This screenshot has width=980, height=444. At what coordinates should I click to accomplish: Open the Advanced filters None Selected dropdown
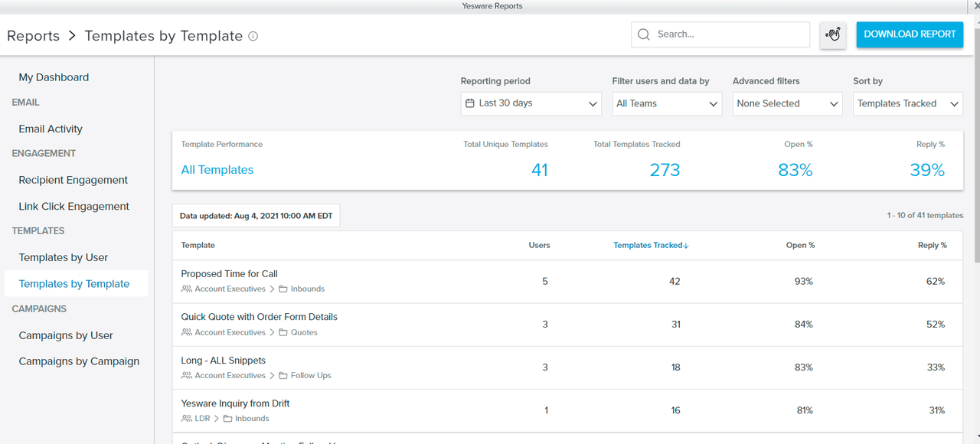(x=787, y=103)
